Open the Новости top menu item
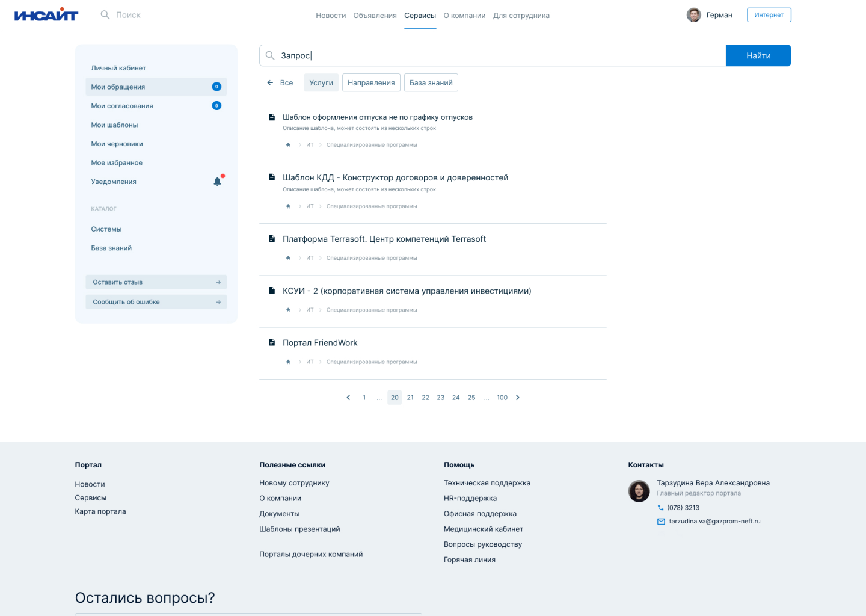Image resolution: width=866 pixels, height=616 pixels. [331, 16]
